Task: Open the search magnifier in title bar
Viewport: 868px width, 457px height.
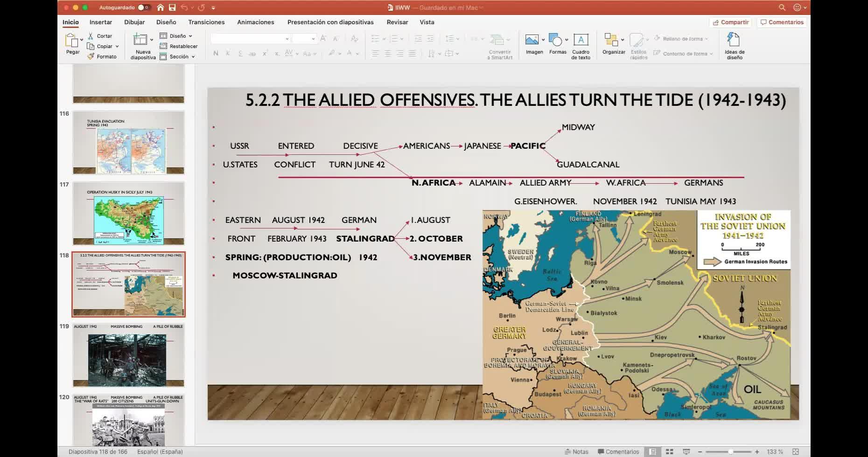Action: coord(782,7)
